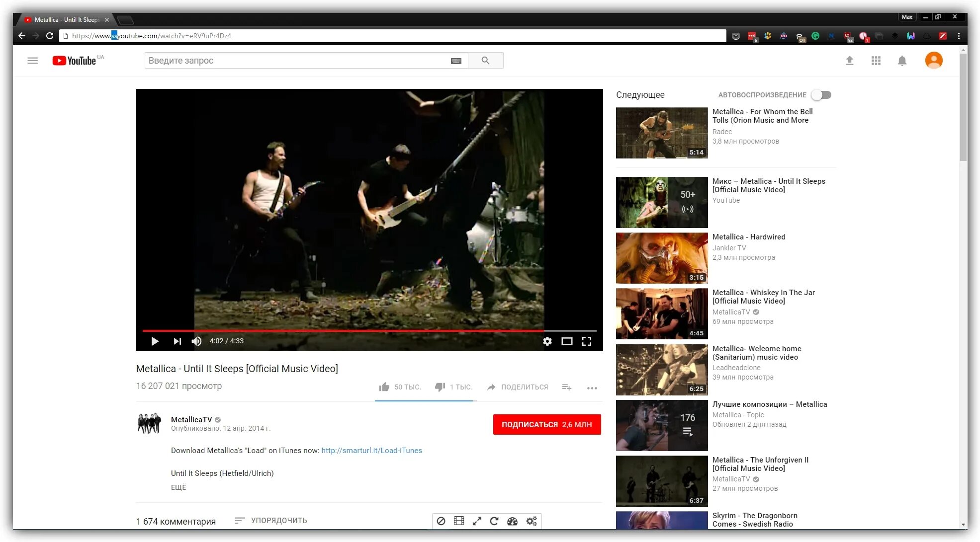Open the three-dot more actions menu

point(591,388)
